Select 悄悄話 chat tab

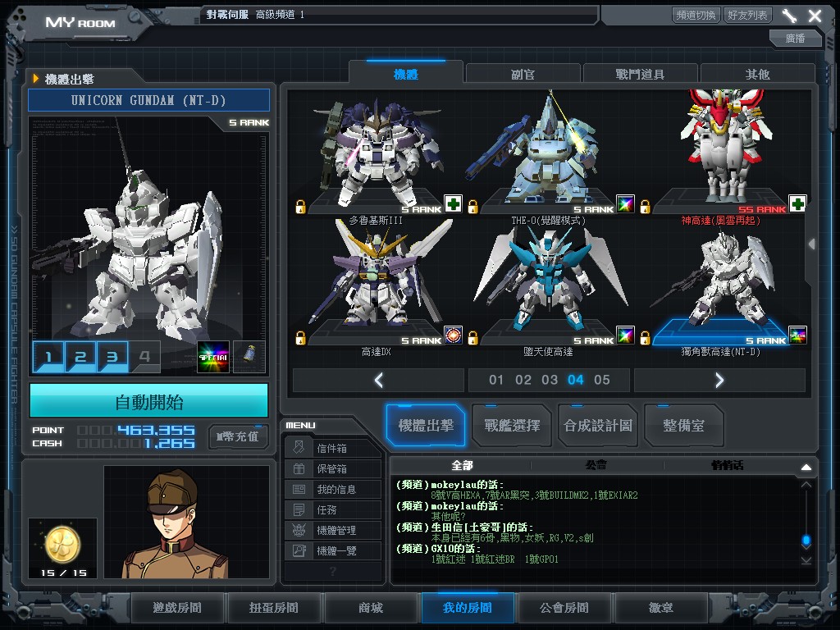click(x=727, y=465)
